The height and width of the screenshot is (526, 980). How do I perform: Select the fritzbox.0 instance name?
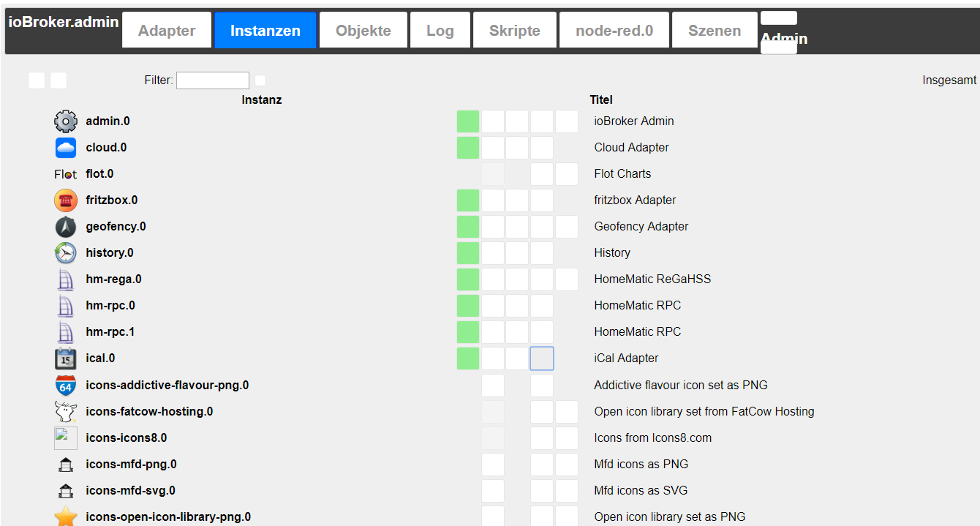point(111,200)
